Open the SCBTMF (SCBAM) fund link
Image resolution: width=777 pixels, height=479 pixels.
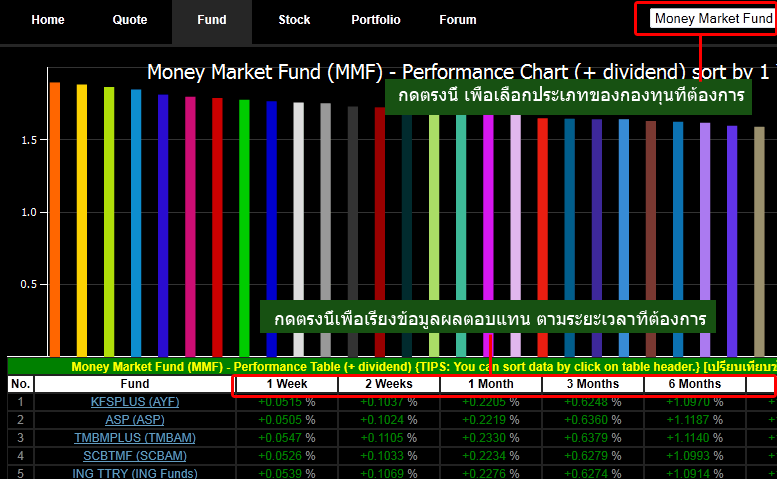pos(135,456)
